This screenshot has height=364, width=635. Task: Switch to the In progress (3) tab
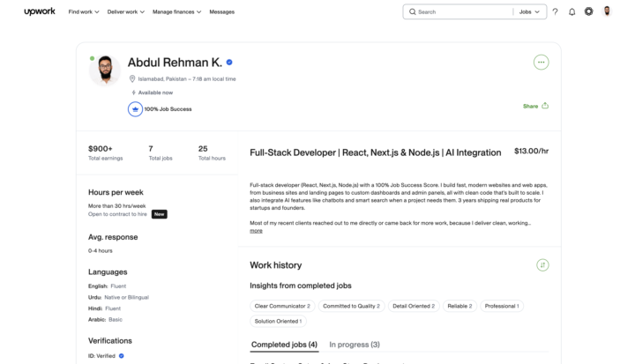pos(355,345)
